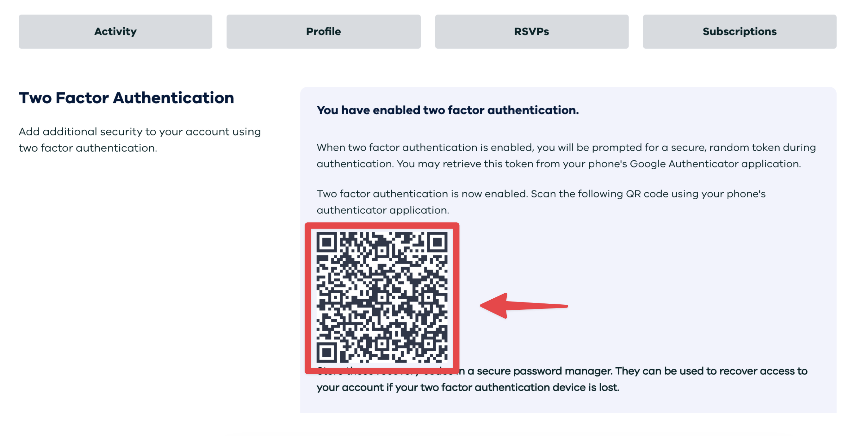Click 'two factor authentication.' line under left heading
Viewport: 868px width, 436px height.
tap(88, 148)
